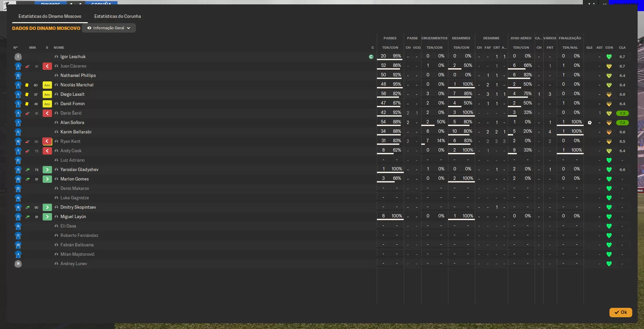Click Yaroslav Gladyshev substituted-on green arrow icon
The image size is (644, 329).
[x=47, y=170]
